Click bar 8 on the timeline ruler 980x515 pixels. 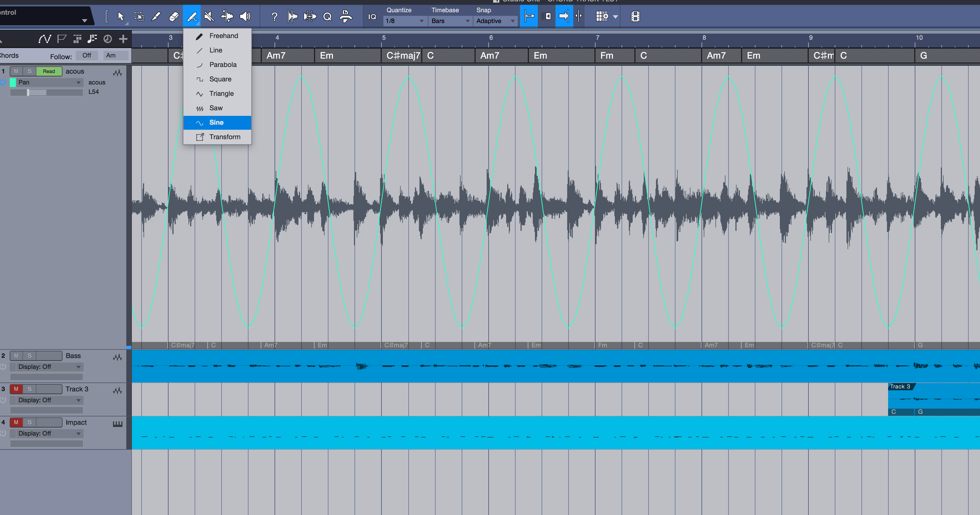(704, 38)
